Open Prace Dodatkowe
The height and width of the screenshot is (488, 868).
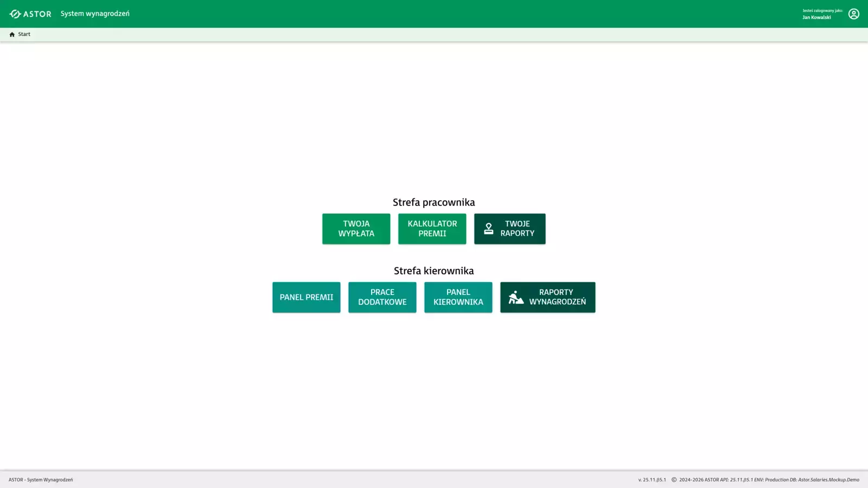coord(382,297)
